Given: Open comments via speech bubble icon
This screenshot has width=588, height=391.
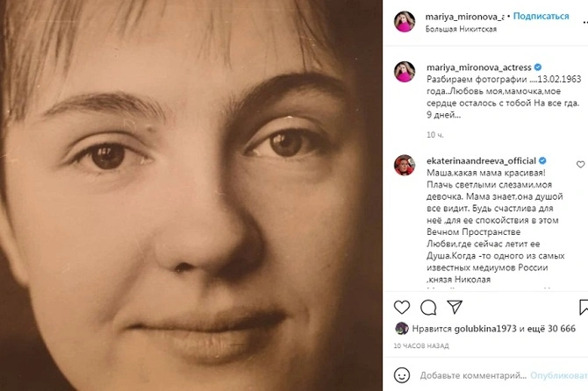Looking at the screenshot, I should (428, 308).
